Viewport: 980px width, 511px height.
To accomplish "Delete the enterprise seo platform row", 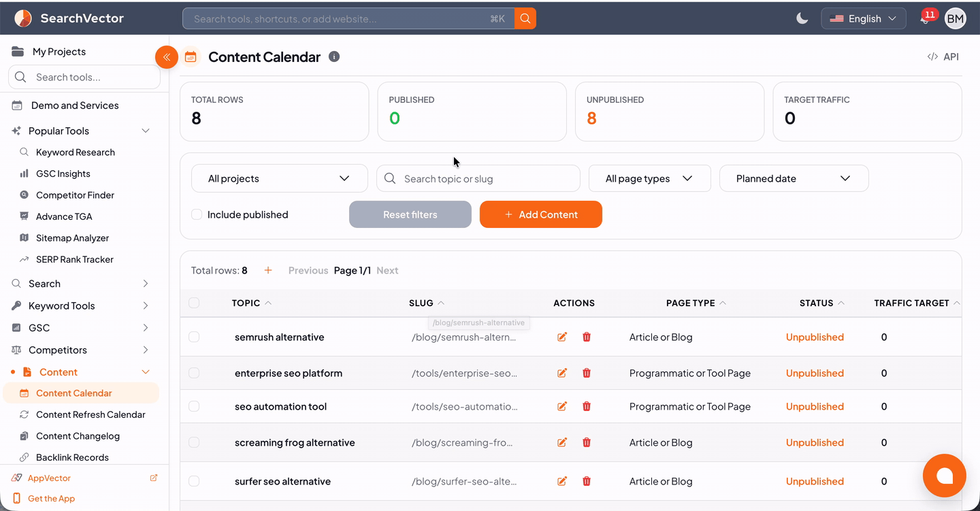I will (x=587, y=373).
